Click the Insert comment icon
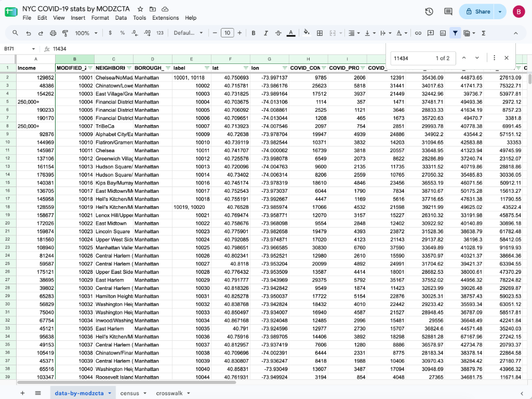 (x=431, y=33)
